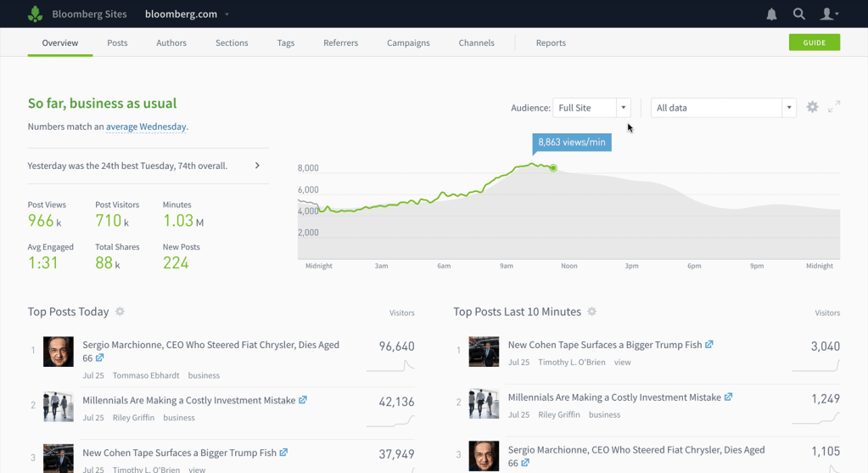The width and height of the screenshot is (868, 473).
Task: Click the Minutes 1.03M value
Action: [x=183, y=221]
